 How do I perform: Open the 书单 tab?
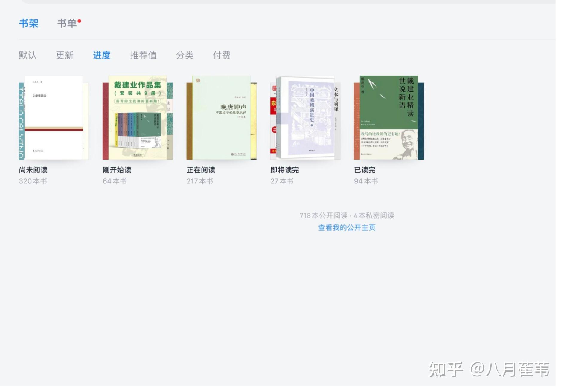(67, 23)
